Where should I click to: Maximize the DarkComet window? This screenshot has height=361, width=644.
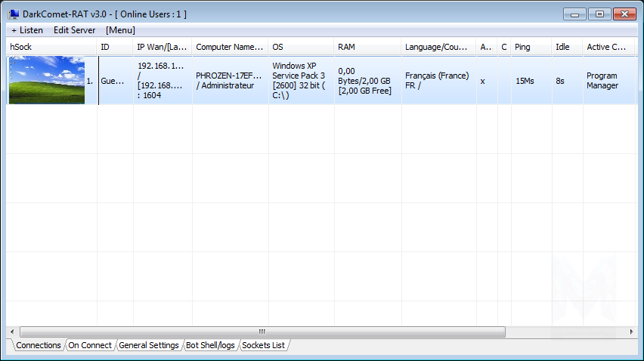600,14
